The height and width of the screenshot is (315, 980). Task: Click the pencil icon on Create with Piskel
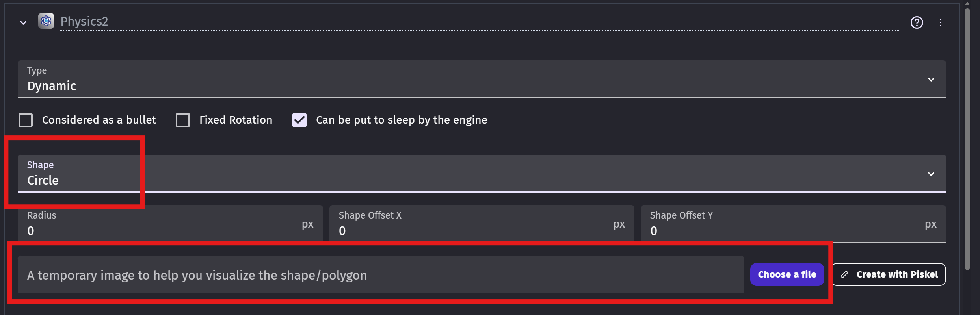coord(844,275)
